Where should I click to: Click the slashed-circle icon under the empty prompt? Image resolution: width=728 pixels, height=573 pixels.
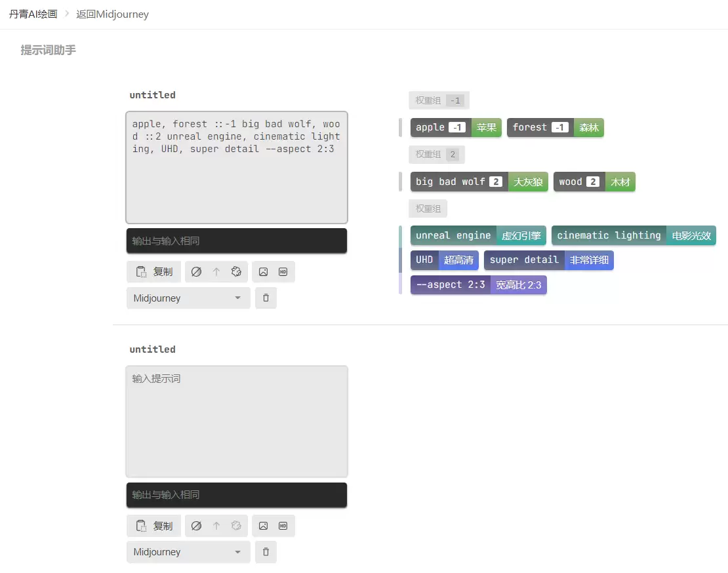click(x=196, y=526)
